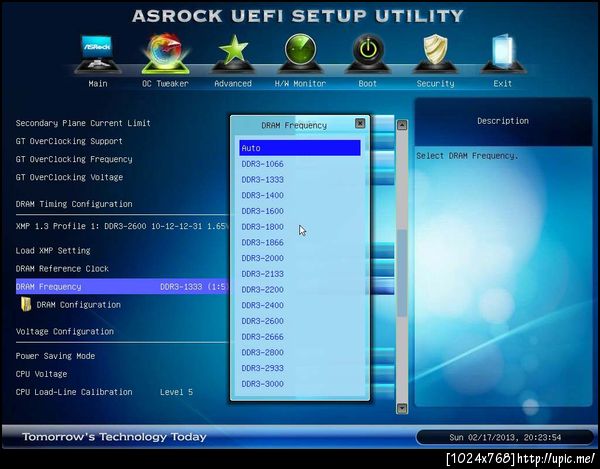
Task: Switch to OC Tweaker menu label
Action: [165, 83]
